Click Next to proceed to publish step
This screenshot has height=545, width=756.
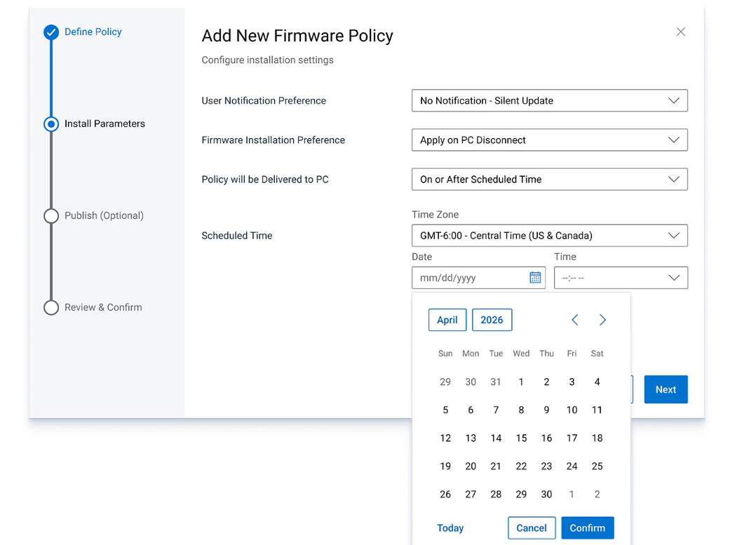click(666, 389)
